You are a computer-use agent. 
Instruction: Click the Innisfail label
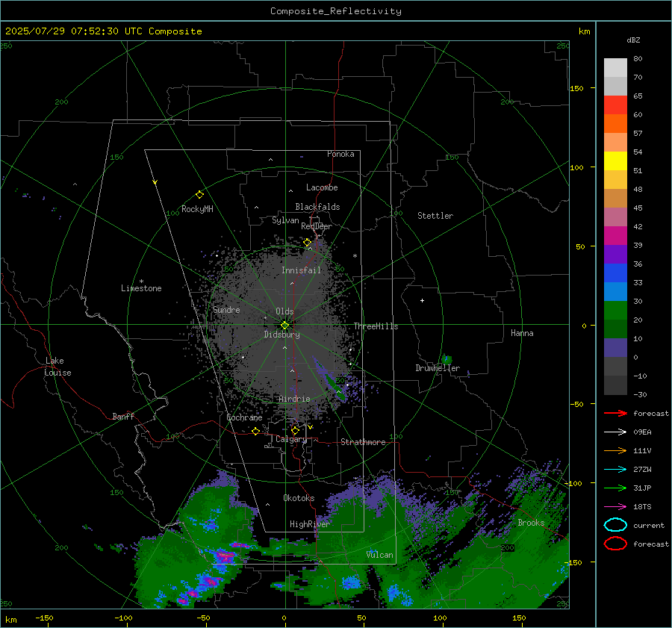pos(301,270)
